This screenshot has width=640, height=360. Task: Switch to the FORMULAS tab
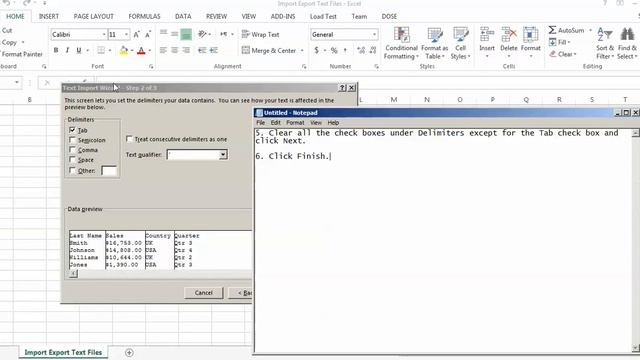[x=144, y=16]
